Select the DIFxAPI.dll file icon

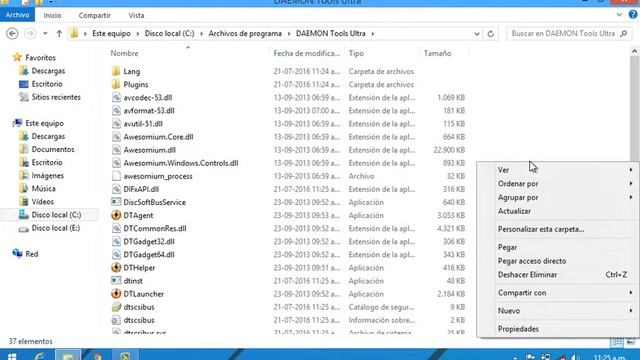click(x=116, y=189)
